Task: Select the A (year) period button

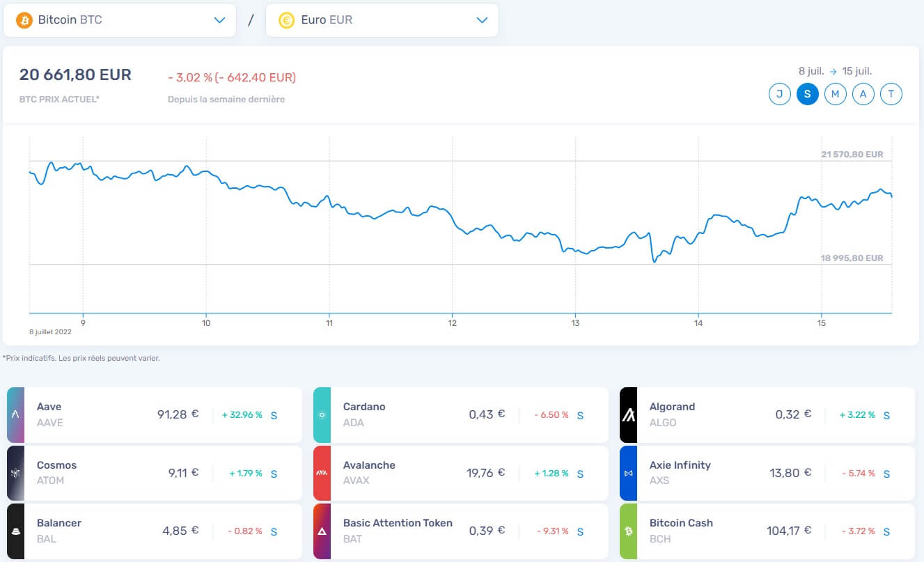Action: click(x=863, y=93)
